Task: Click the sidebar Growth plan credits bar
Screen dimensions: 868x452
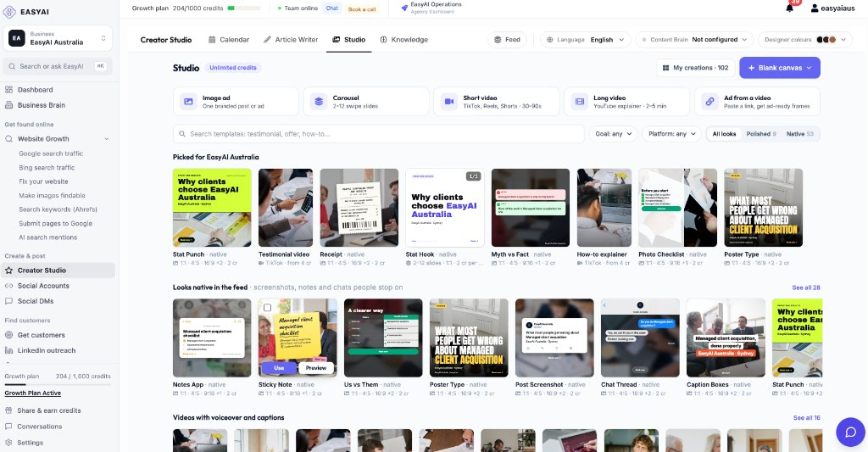Action: coord(58,384)
